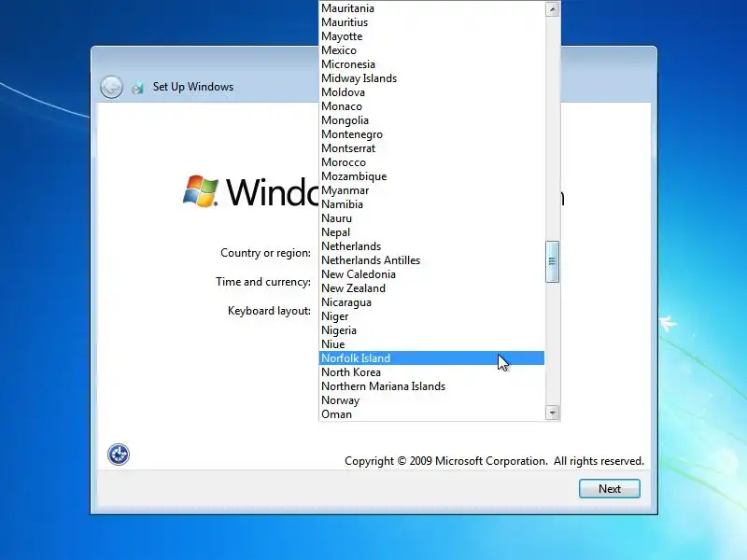Choose Netherlands from the list
747x560 pixels.
(x=431, y=246)
